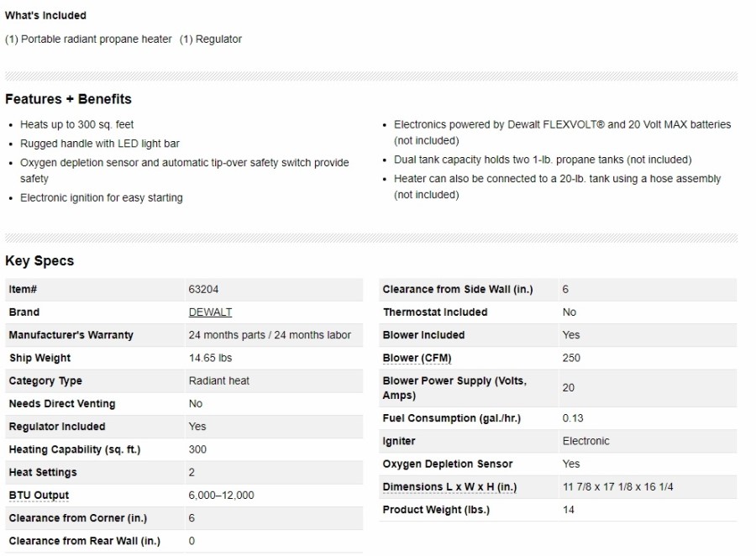756x556 pixels.
Task: Select the Heating Capability row label
Action: (x=74, y=450)
